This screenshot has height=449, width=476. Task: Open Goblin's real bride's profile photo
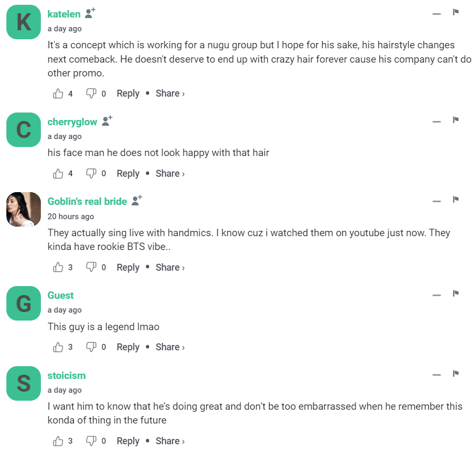(x=24, y=209)
